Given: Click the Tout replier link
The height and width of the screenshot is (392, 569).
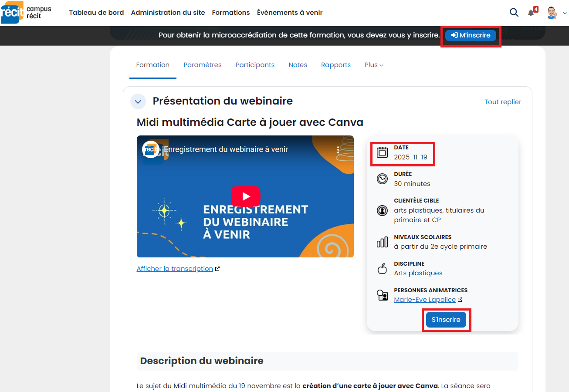Looking at the screenshot, I should tap(503, 101).
